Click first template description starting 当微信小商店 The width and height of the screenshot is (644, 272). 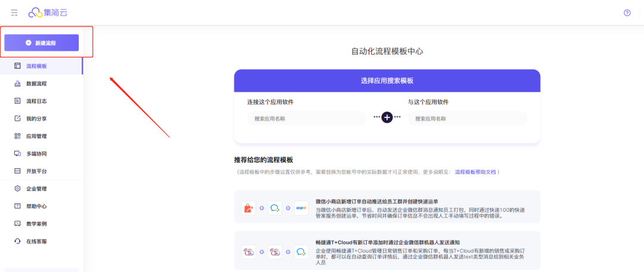pyautogui.click(x=420, y=212)
